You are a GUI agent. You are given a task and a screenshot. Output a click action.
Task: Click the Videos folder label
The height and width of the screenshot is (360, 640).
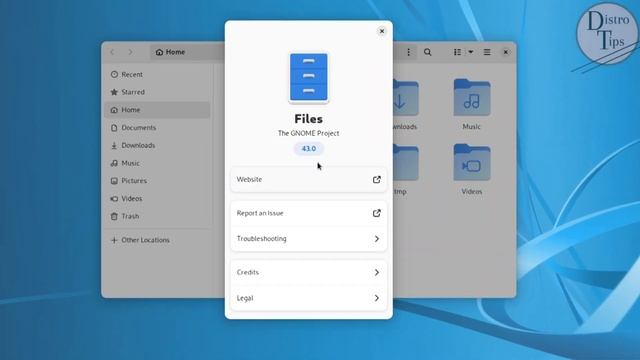(471, 191)
